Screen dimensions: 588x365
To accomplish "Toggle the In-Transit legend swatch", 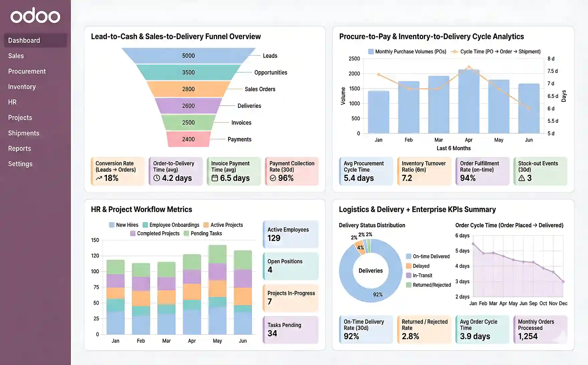I will (409, 275).
